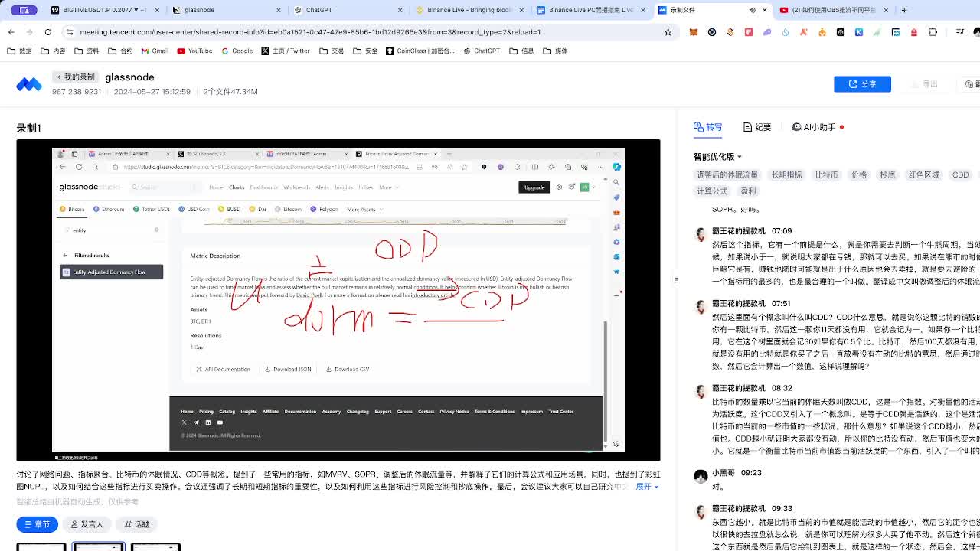The height and width of the screenshot is (551, 980).
Task: Jump to 小黑哥 timestamp 09:23
Action: click(751, 473)
